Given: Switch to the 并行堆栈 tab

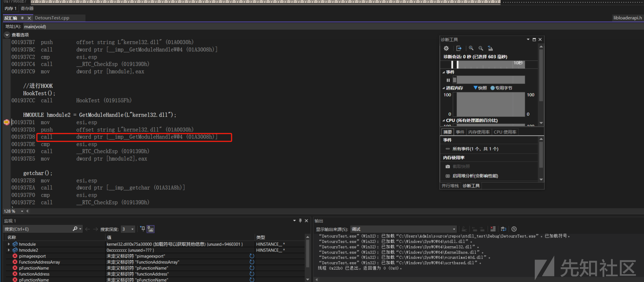Looking at the screenshot, I should [x=450, y=186].
